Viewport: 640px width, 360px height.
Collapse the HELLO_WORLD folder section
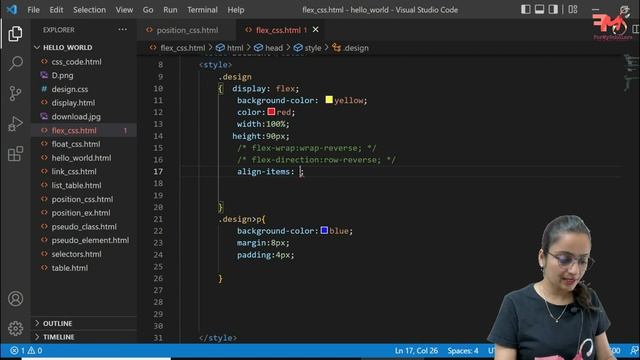(x=84, y=47)
